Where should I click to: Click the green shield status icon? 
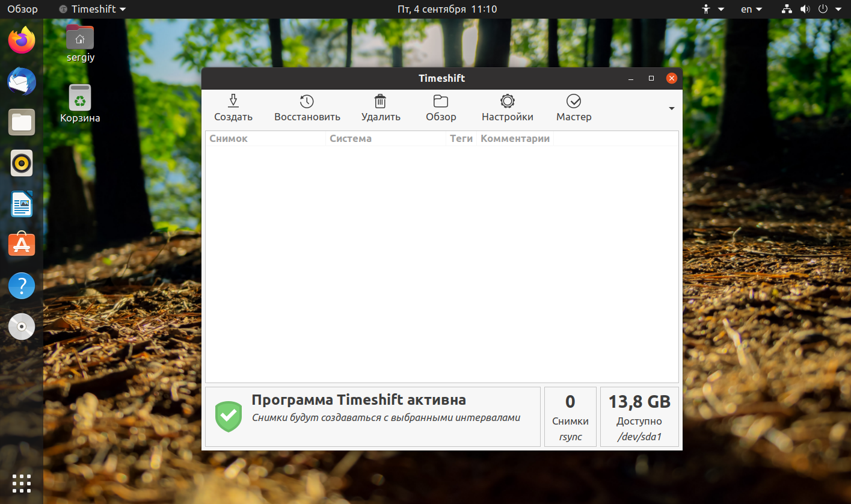(229, 416)
